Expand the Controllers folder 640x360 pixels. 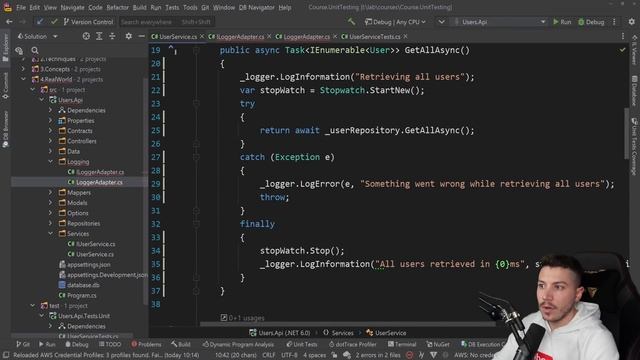(x=51, y=141)
